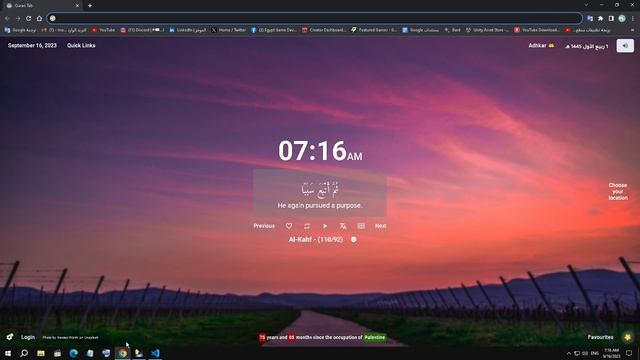
Task: Favorite the verse with the heart icon
Action: (x=289, y=226)
